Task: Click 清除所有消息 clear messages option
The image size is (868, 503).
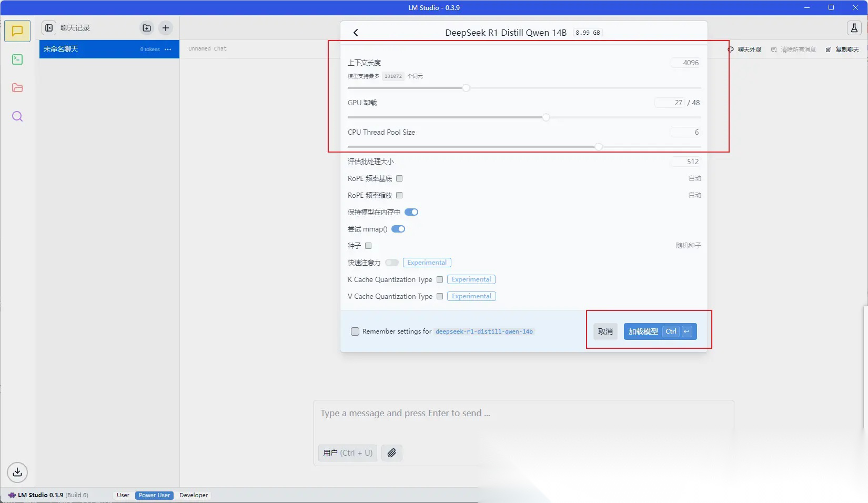Action: (793, 49)
